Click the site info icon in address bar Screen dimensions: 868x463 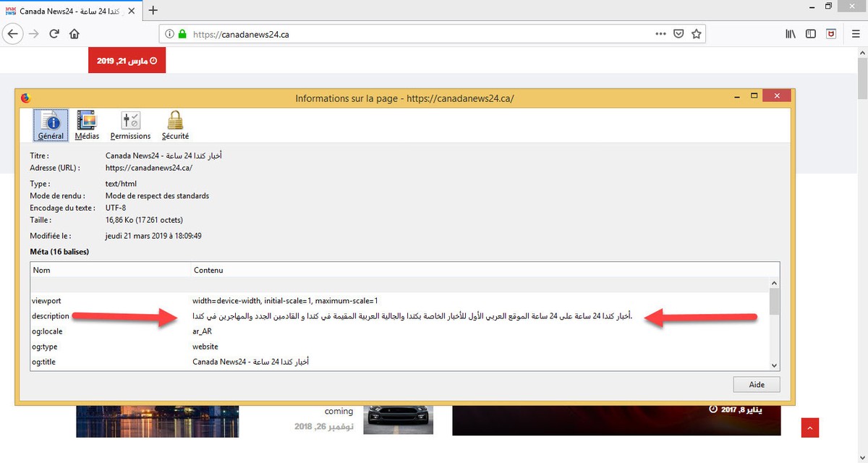click(169, 34)
